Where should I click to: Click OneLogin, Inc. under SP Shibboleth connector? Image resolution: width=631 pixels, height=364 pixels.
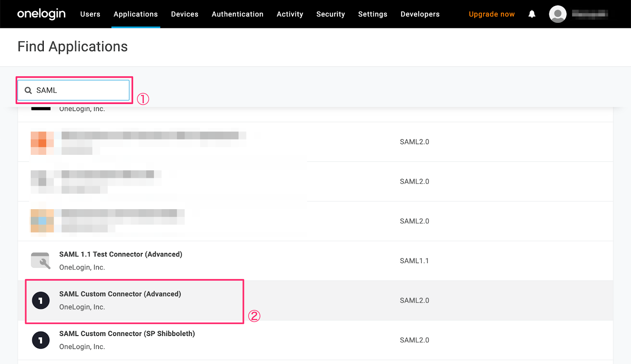pyautogui.click(x=82, y=347)
